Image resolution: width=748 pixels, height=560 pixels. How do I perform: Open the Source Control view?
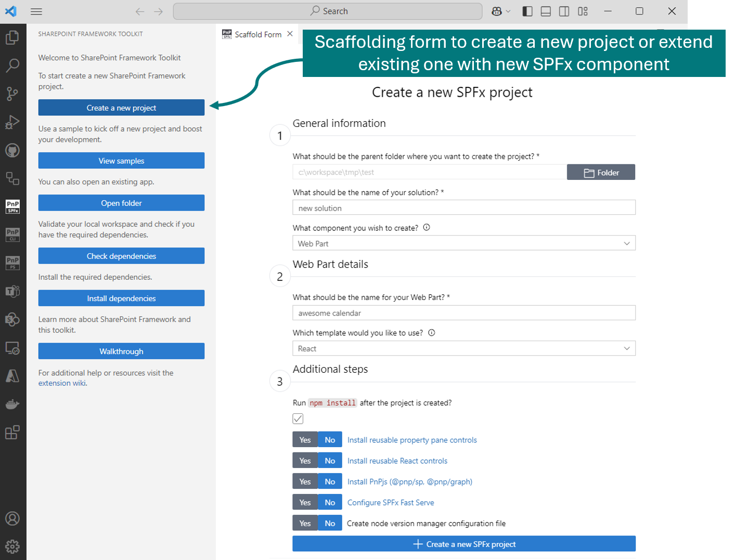coord(12,94)
